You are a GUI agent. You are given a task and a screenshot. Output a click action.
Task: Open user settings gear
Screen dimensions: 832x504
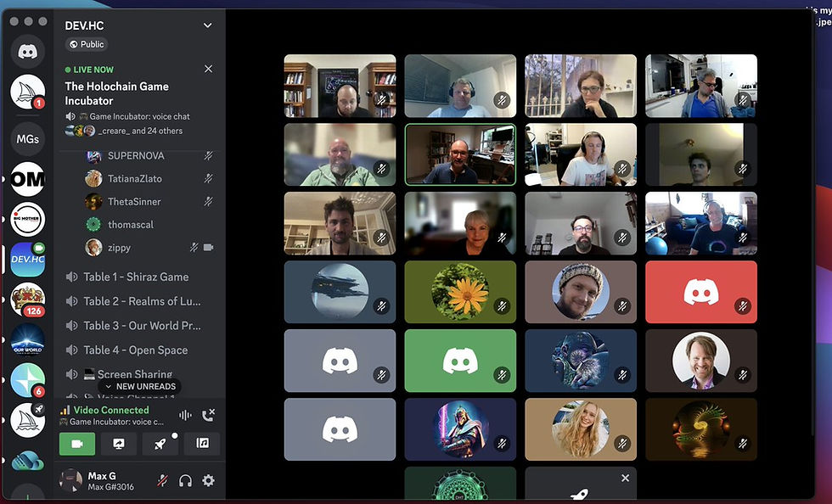tap(209, 480)
